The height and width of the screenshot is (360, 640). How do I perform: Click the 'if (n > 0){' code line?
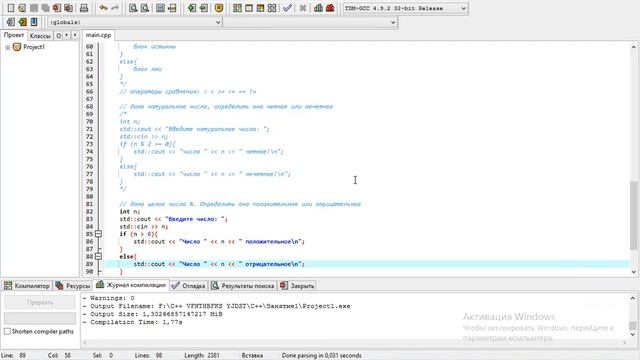pyautogui.click(x=138, y=234)
